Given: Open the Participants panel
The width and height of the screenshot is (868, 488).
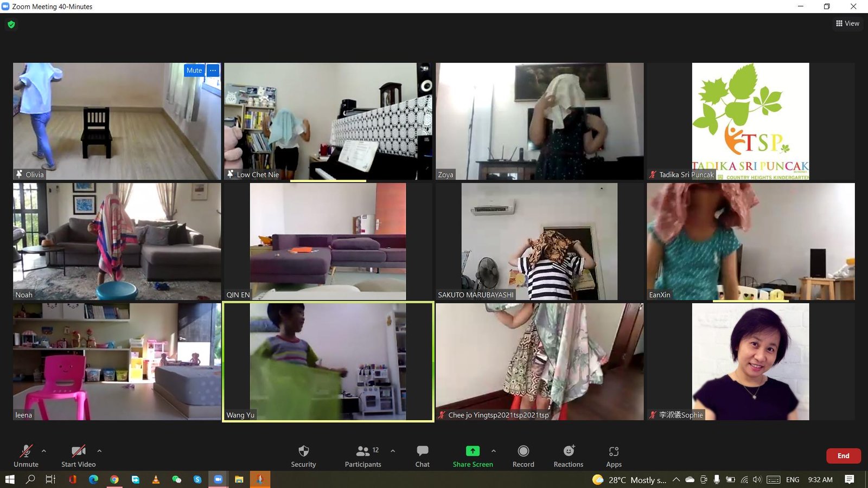Looking at the screenshot, I should [363, 455].
